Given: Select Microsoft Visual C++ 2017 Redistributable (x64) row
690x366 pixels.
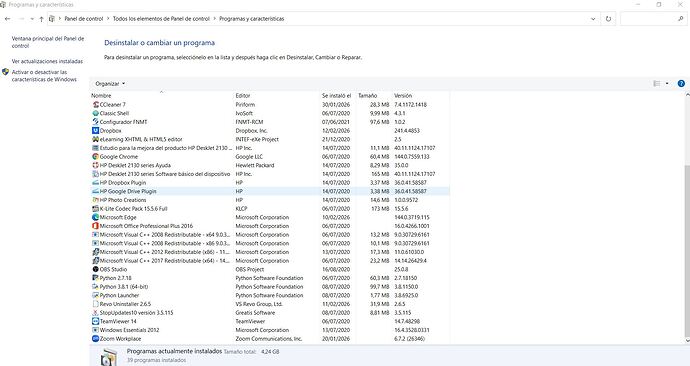Looking at the screenshot, I should (x=270, y=261).
